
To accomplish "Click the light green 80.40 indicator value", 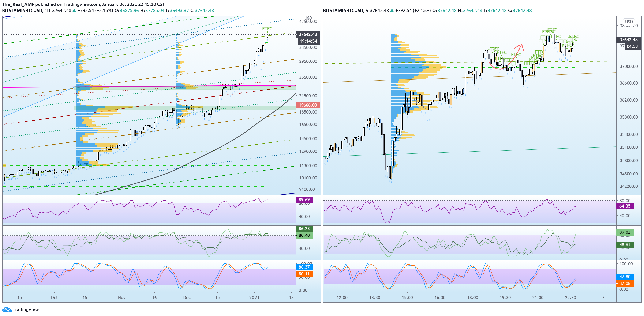I will [x=304, y=235].
